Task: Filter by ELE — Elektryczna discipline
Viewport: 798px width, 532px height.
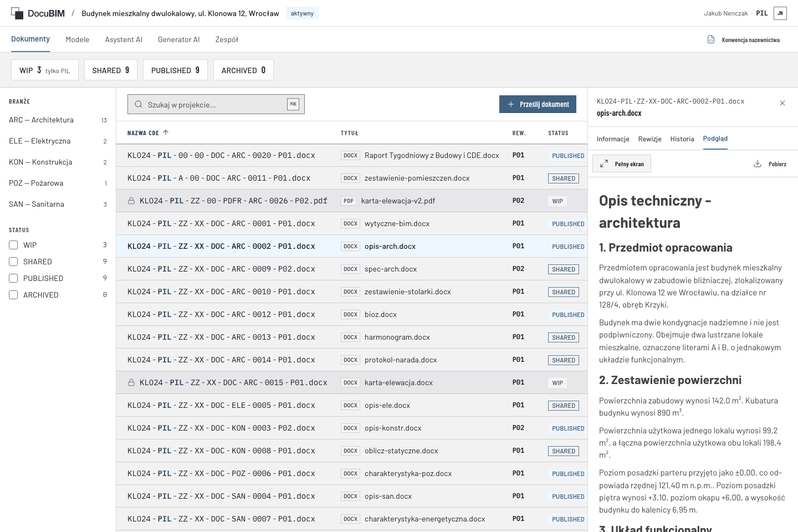Action: click(58, 141)
